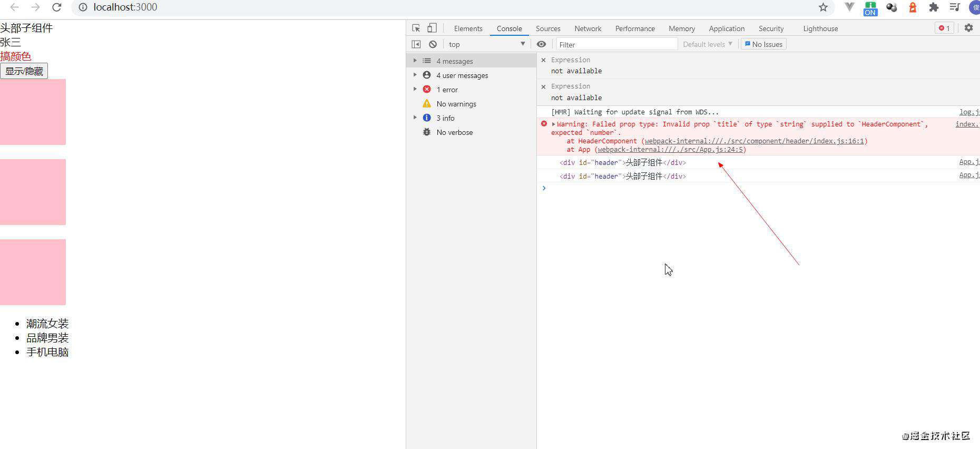
Task: Click the red 搞颜色 text
Action: tap(16, 56)
